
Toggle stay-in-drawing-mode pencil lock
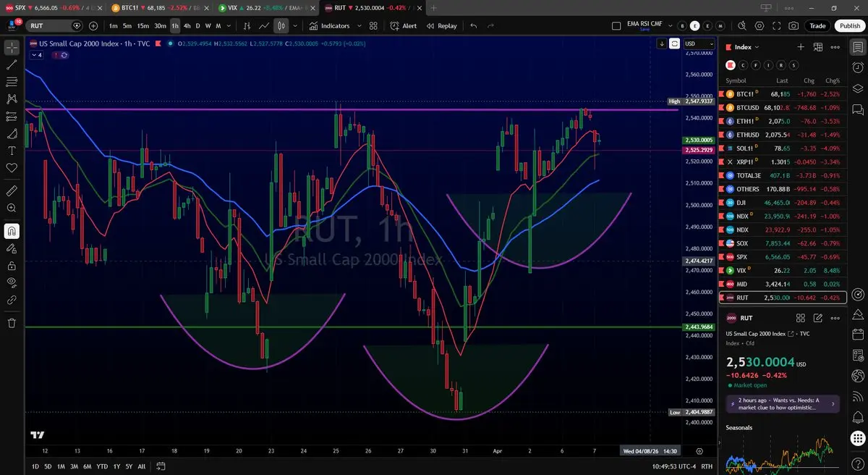pos(12,248)
